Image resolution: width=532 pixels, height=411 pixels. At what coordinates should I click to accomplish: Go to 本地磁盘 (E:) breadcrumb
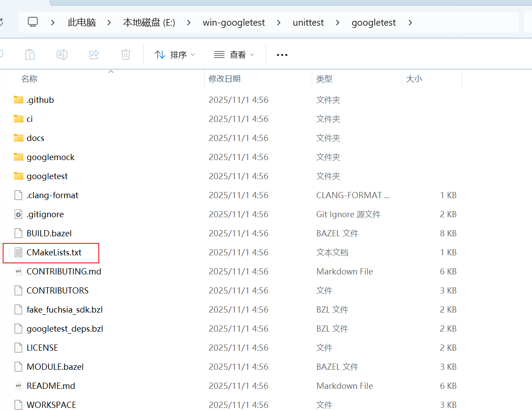[149, 22]
